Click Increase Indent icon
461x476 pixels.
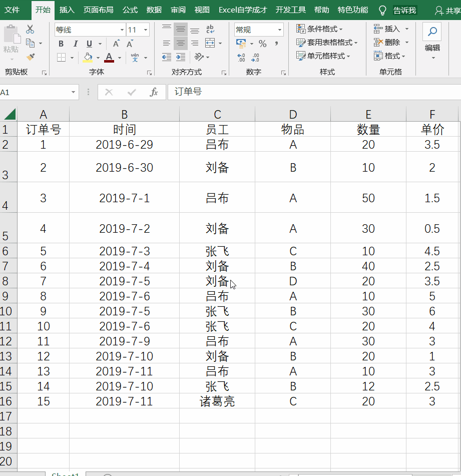(x=181, y=57)
